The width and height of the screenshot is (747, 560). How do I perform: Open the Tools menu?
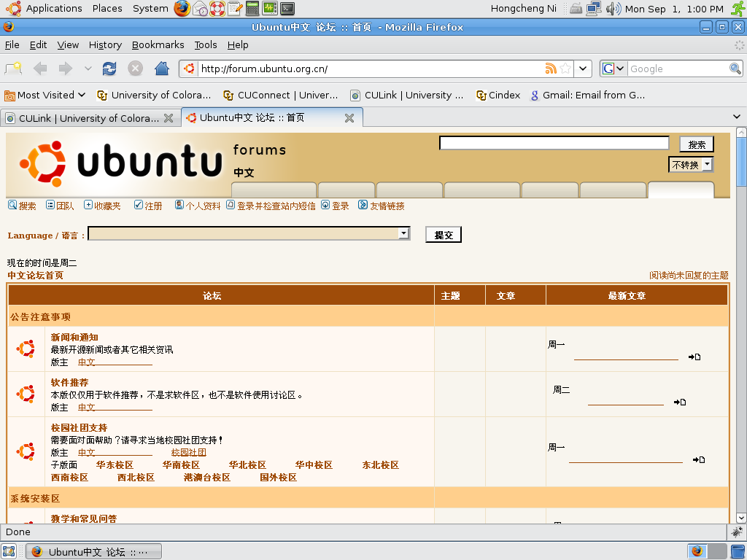tap(205, 44)
